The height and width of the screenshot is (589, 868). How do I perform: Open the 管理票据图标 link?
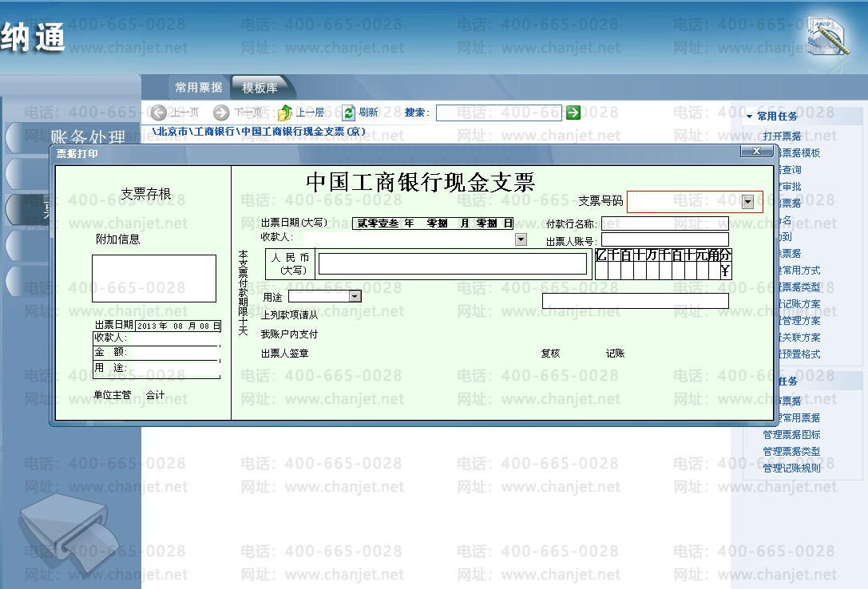(x=791, y=435)
